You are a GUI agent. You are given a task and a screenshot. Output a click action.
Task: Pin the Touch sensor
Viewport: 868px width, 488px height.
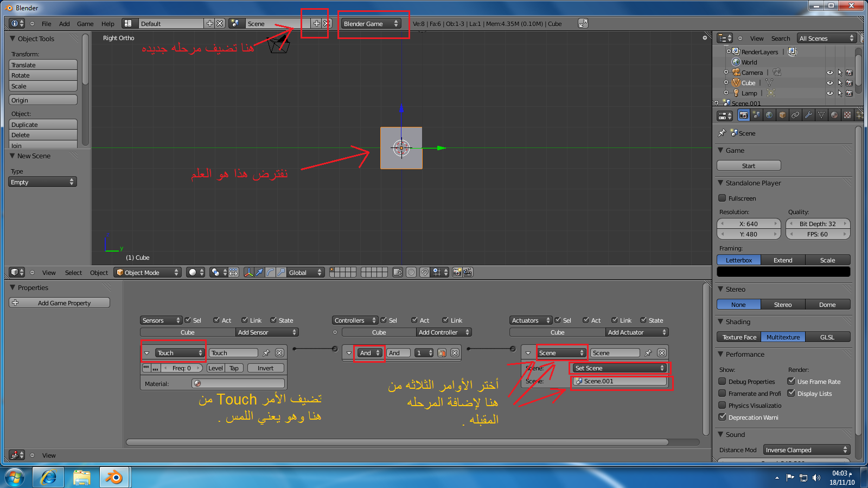266,353
